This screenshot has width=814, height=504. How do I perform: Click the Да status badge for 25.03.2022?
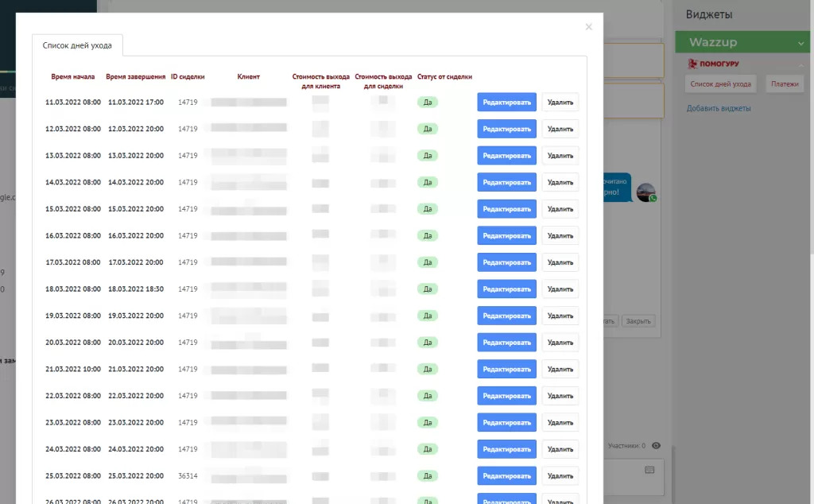[x=427, y=476]
